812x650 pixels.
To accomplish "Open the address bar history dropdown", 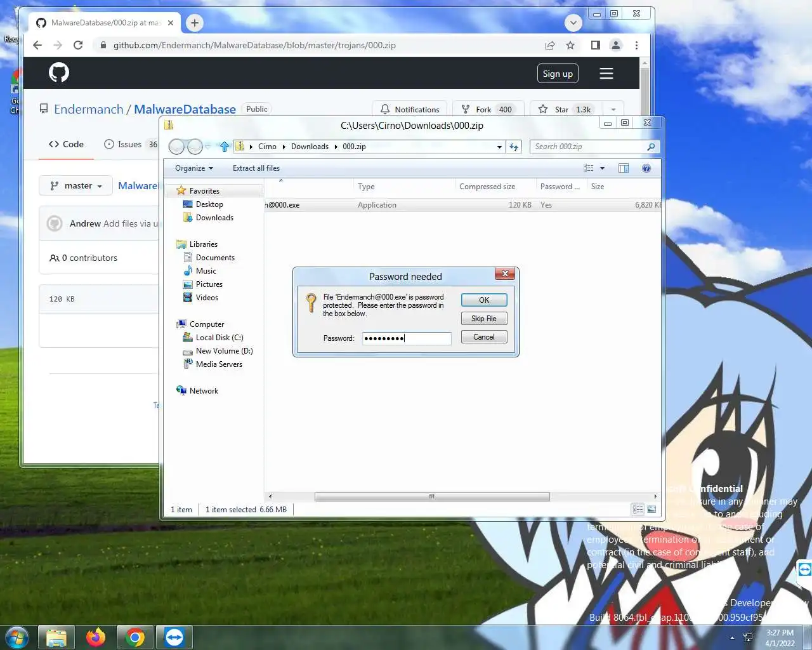I will [500, 147].
